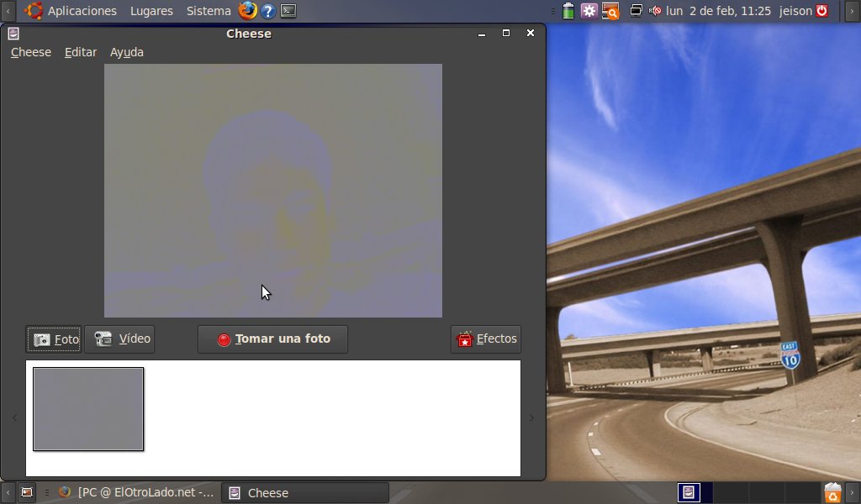Click the network monitor icon
This screenshot has width=861, height=504.
click(x=636, y=10)
